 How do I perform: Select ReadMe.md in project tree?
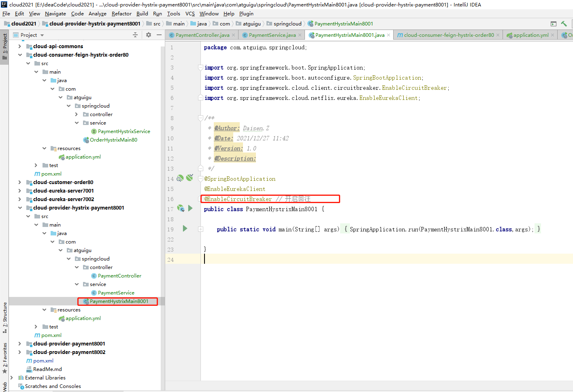point(44,369)
